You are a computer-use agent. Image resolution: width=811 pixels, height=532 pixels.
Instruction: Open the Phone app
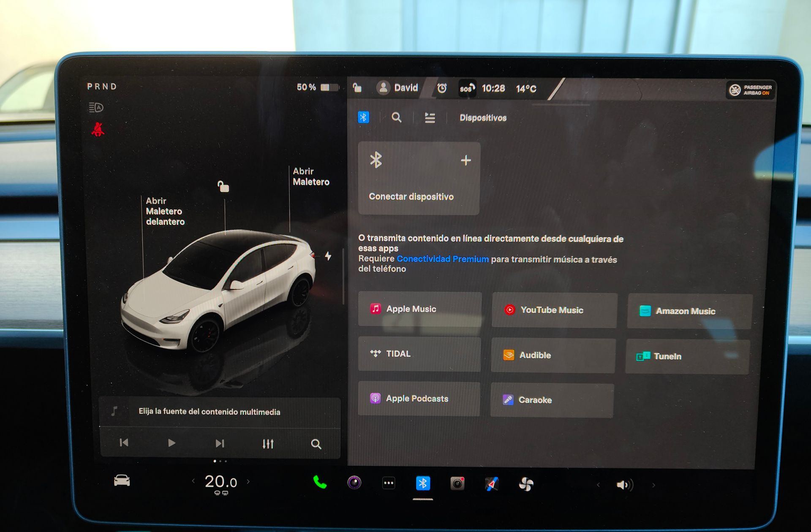[320, 482]
